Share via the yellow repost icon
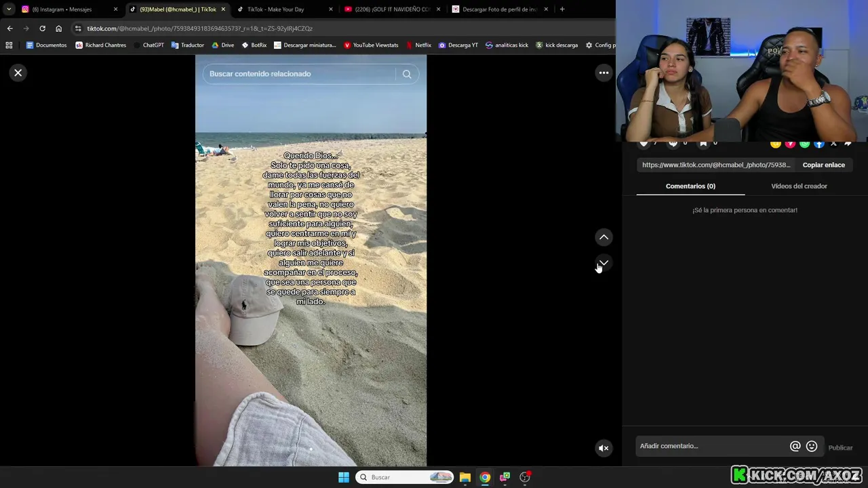The height and width of the screenshot is (488, 868). coord(776,144)
